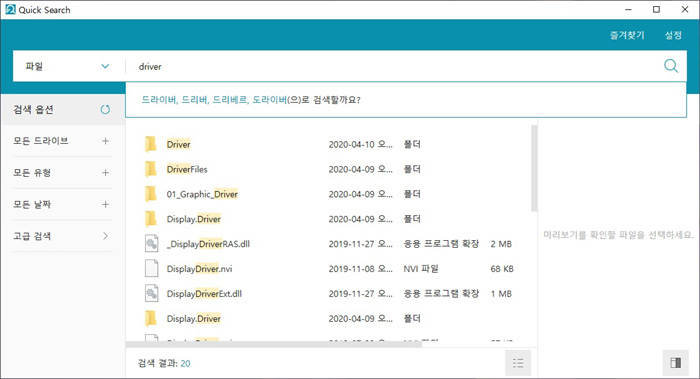This screenshot has height=379, width=700.
Task: Open 고급 검색 via its arrow chevron
Action: [105, 236]
